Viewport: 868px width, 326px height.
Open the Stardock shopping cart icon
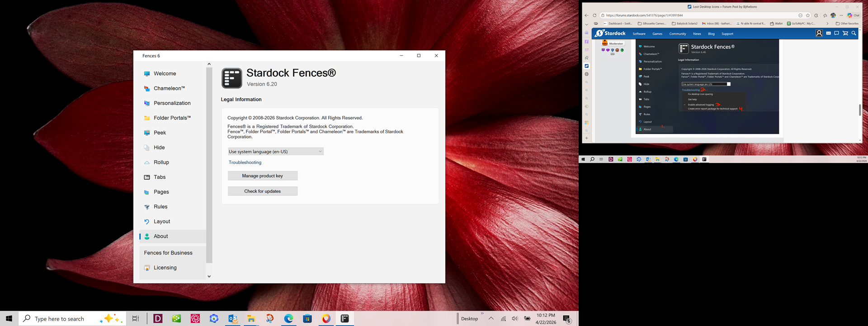pyautogui.click(x=845, y=33)
